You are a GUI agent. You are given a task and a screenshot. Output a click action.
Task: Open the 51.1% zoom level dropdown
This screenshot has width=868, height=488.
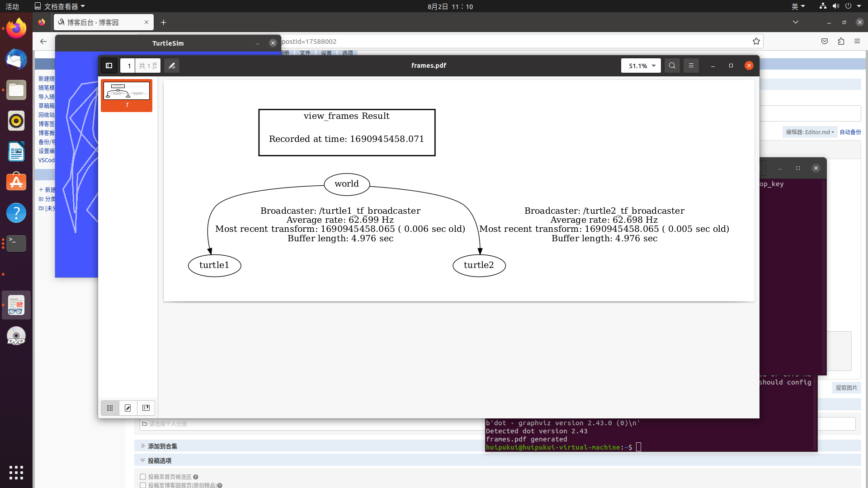tap(641, 66)
